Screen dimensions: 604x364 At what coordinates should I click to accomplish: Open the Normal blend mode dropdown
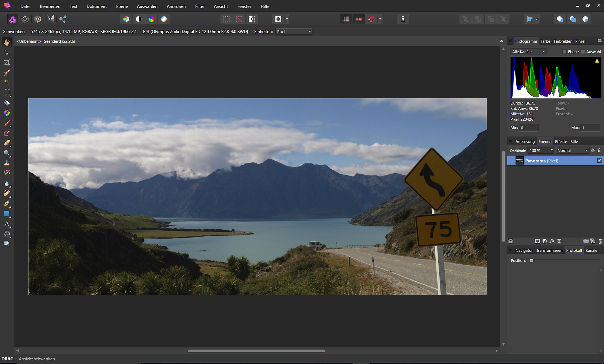(x=573, y=150)
